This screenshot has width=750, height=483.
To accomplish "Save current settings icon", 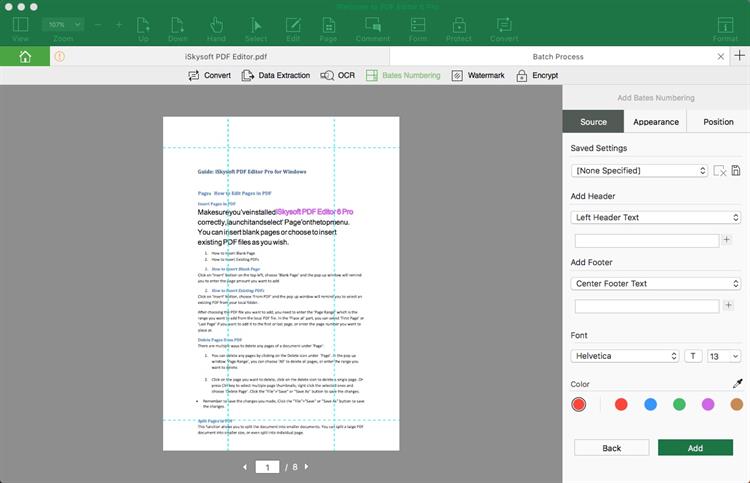I will [736, 170].
